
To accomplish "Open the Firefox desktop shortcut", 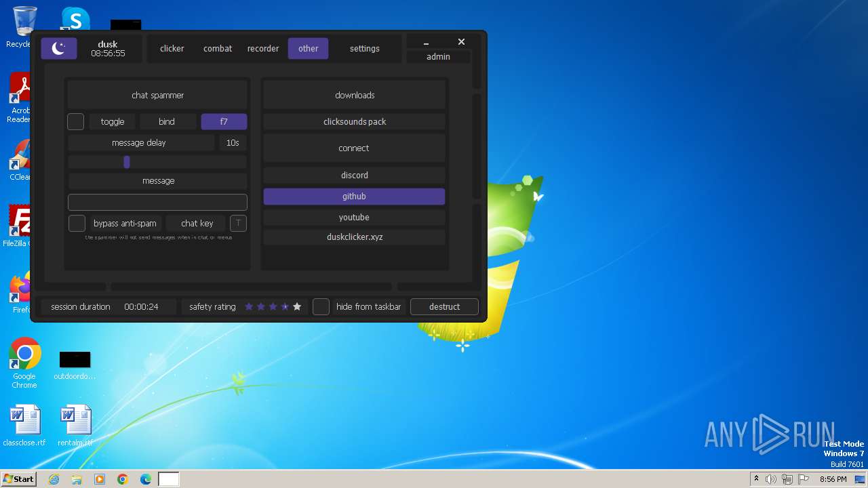I will coord(20,292).
